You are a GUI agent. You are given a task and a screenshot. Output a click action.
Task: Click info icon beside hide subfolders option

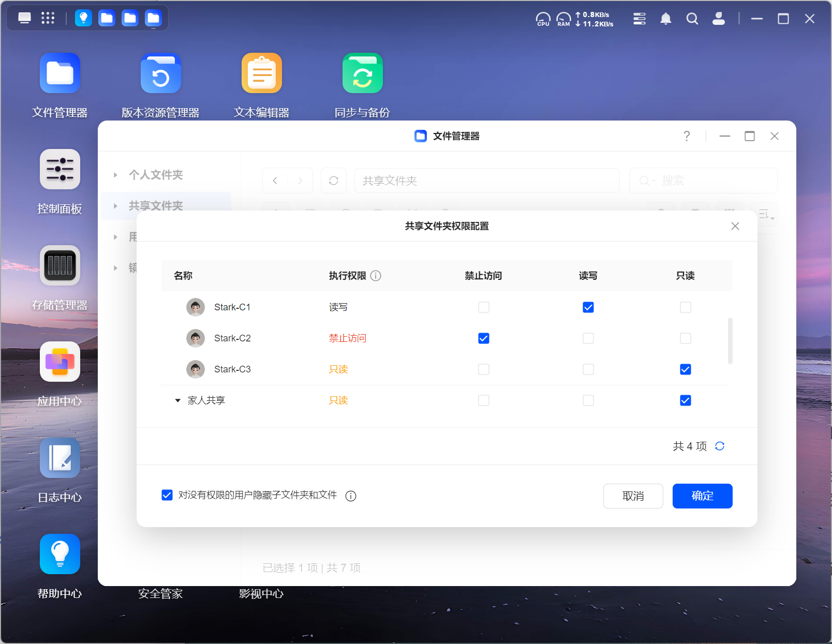pyautogui.click(x=351, y=496)
